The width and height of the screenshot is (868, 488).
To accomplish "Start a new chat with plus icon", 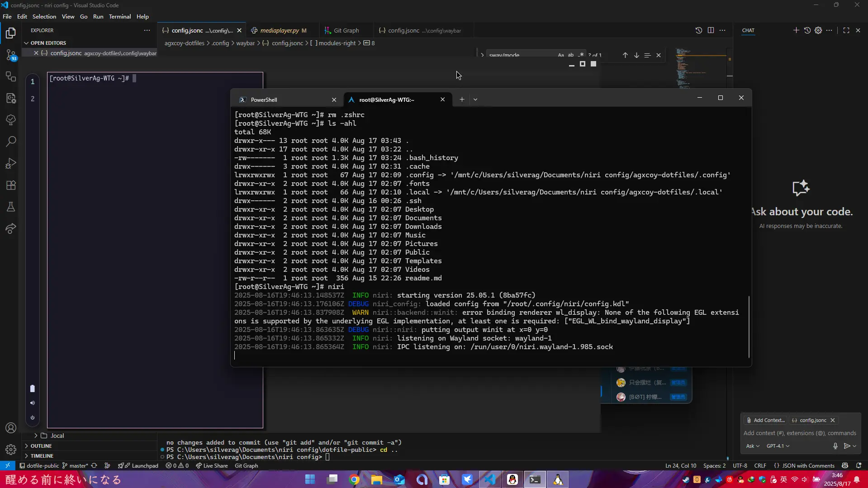I will [x=796, y=30].
